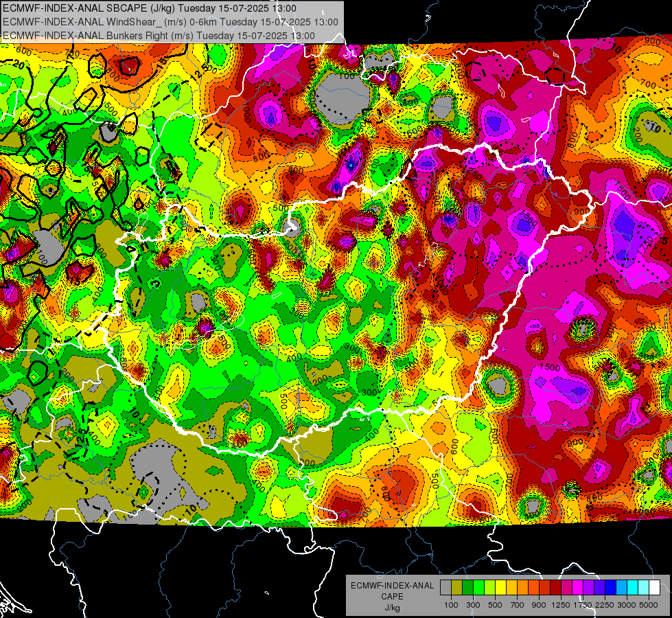Click the legend label 300
This screenshot has width=672, height=618.
coord(473,605)
